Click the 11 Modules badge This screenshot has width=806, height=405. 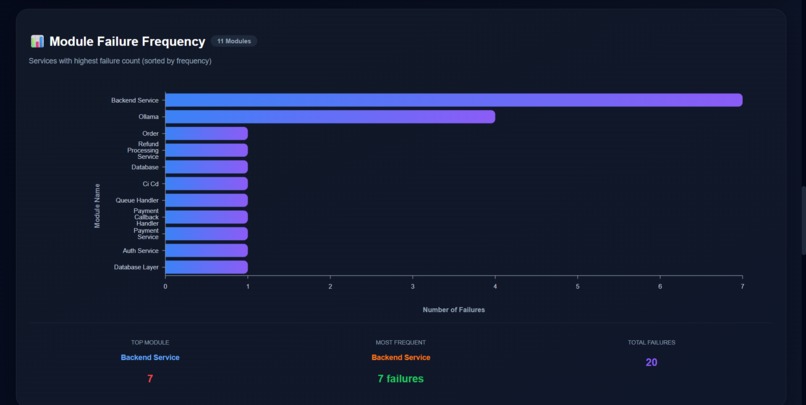[x=234, y=41]
